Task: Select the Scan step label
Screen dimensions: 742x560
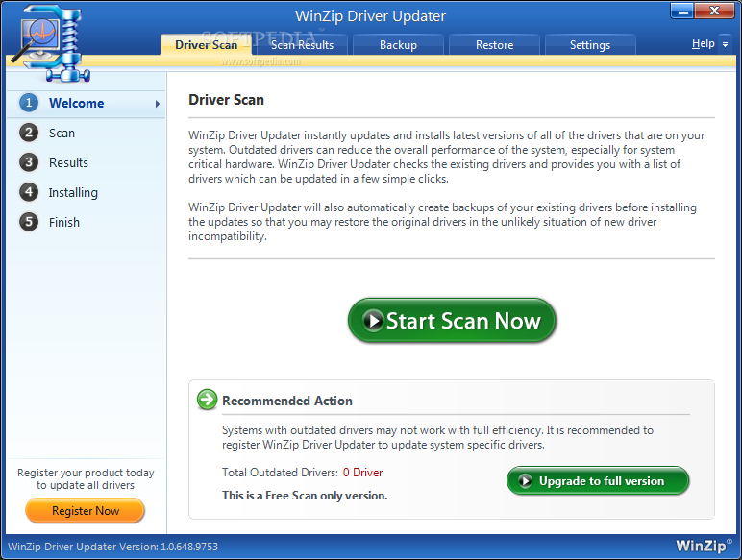Action: tap(62, 134)
